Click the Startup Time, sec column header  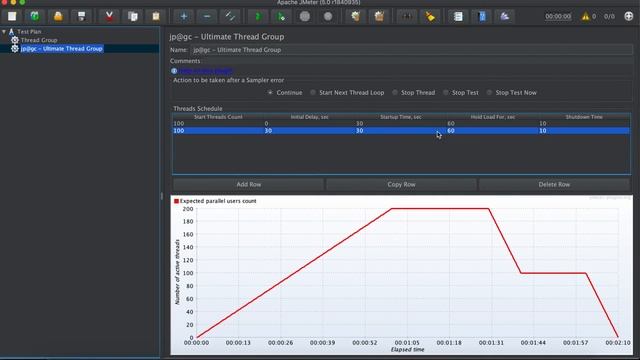click(401, 117)
